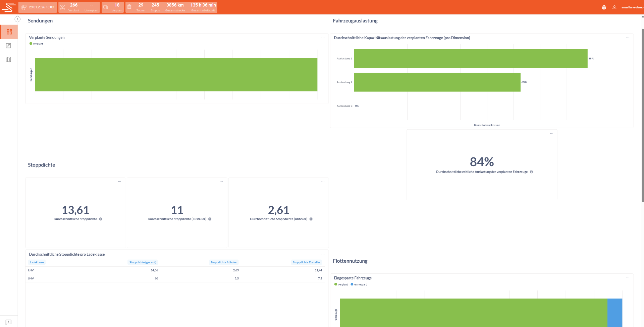
Task: Open the dashboard view in sidebar
Action: click(x=9, y=32)
